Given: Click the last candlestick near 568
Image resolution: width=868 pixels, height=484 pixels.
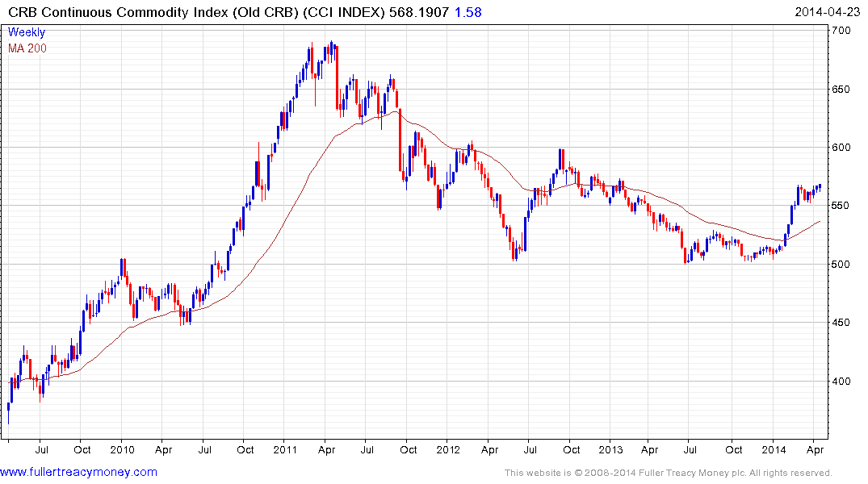Looking at the screenshot, I should coord(820,187).
